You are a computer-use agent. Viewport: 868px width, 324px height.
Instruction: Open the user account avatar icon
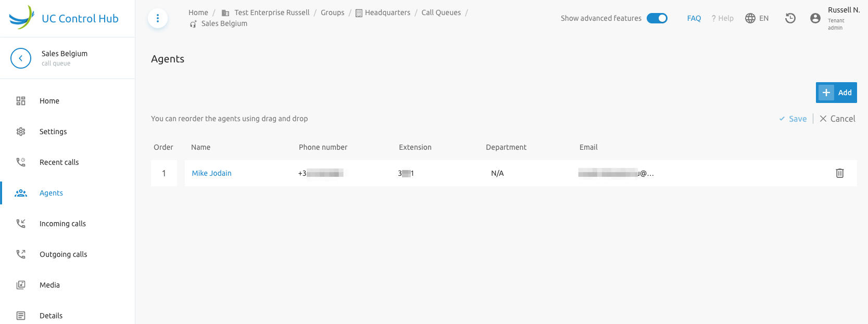pyautogui.click(x=815, y=18)
